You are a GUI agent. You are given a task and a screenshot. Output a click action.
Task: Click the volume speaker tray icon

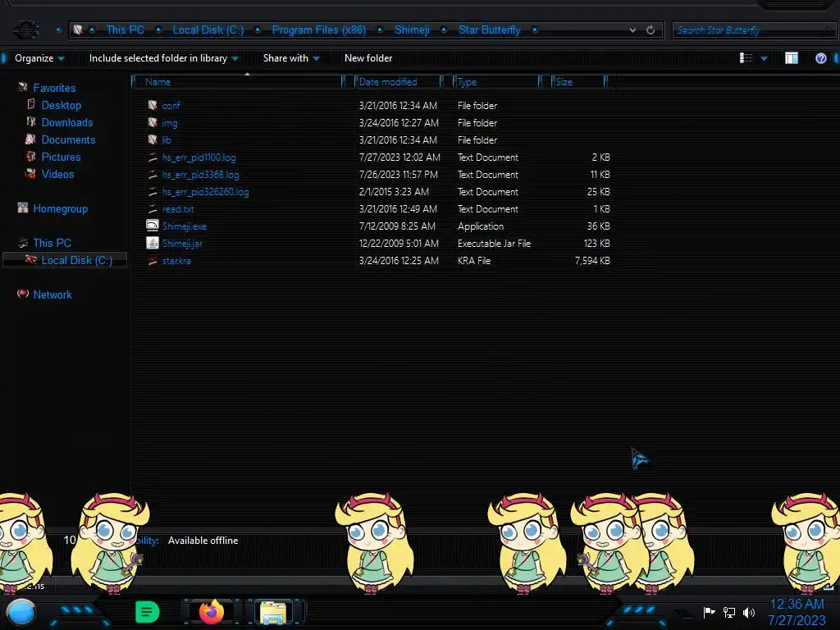(x=748, y=612)
